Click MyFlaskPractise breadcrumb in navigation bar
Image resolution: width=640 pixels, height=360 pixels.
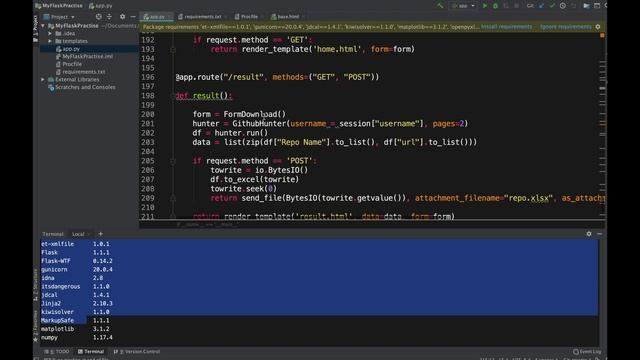coord(58,6)
